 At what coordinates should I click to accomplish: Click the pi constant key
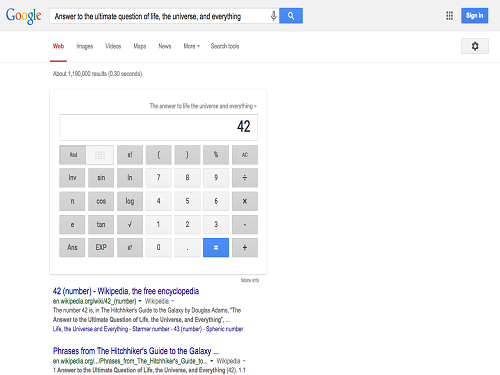pyautogui.click(x=72, y=201)
